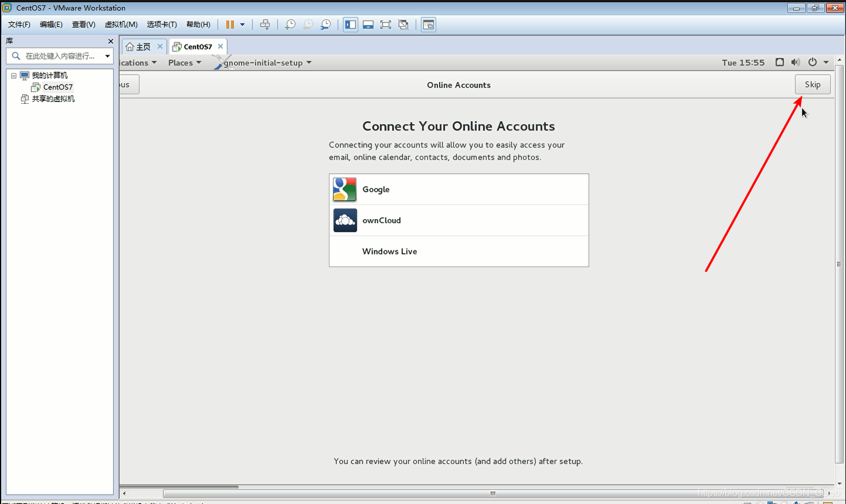Open the library search filter dropdown arrow
The image size is (846, 504).
click(108, 56)
